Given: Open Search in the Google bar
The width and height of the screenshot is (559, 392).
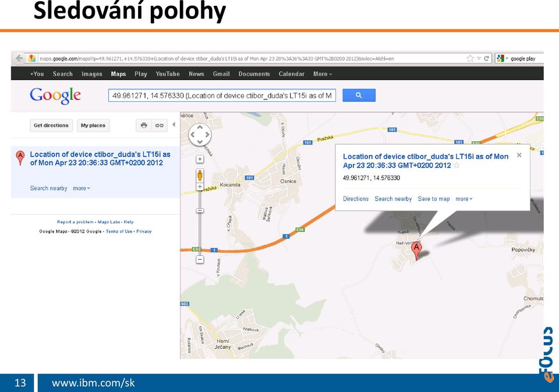Looking at the screenshot, I should (63, 74).
